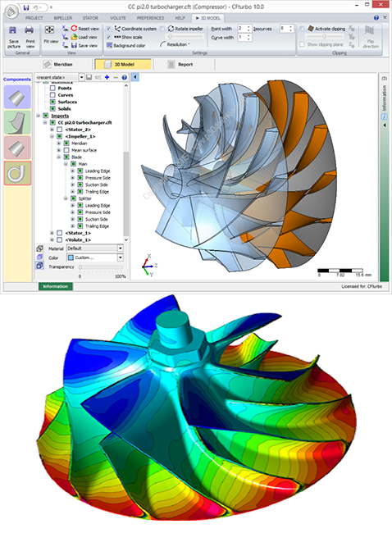The width and height of the screenshot is (392, 533).
Task: Expand the Stator_2 tree node
Action: pos(52,130)
